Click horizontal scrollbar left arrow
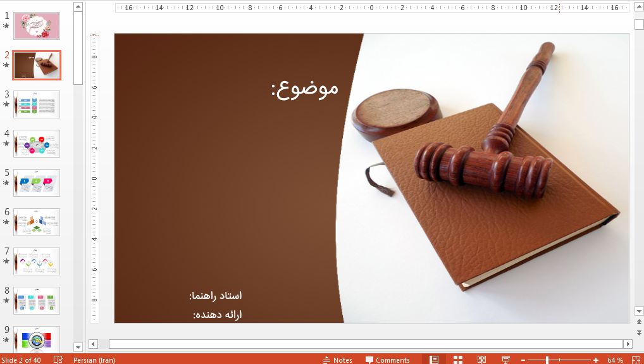Viewport: 644px width, 364px height. [93, 344]
